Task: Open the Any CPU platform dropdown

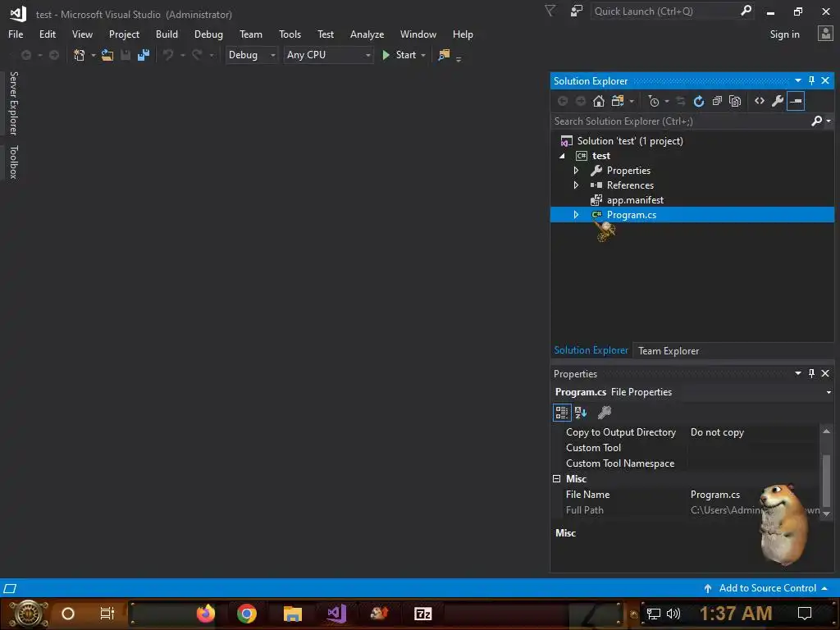Action: tap(328, 55)
